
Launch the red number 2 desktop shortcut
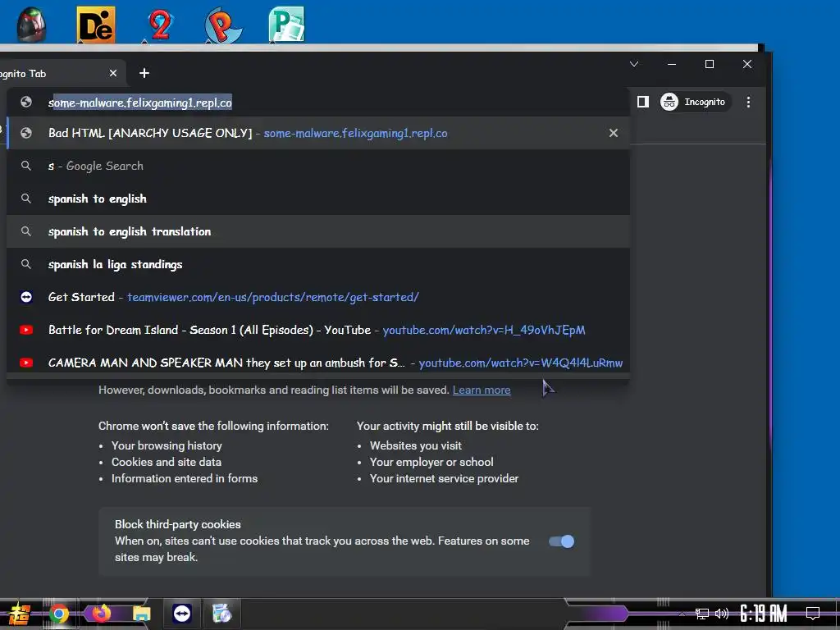click(x=159, y=24)
